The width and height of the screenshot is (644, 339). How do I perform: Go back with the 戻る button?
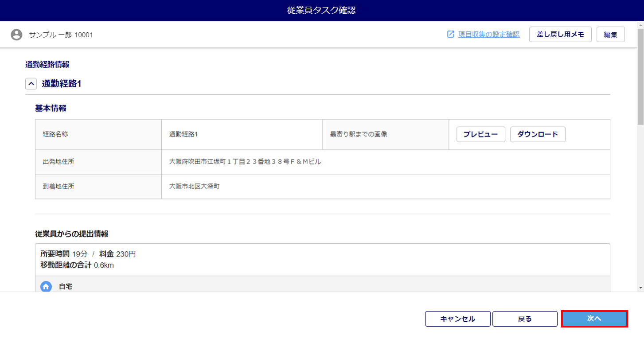pos(525,319)
